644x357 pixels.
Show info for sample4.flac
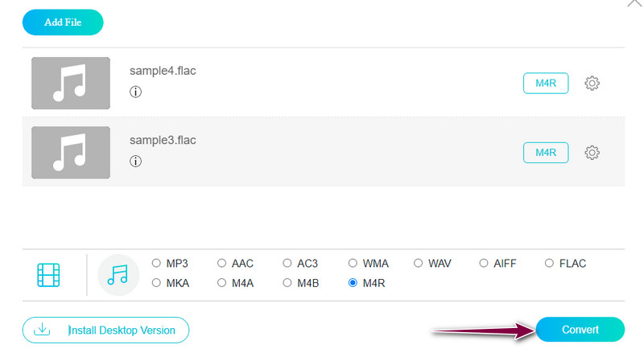tap(135, 92)
